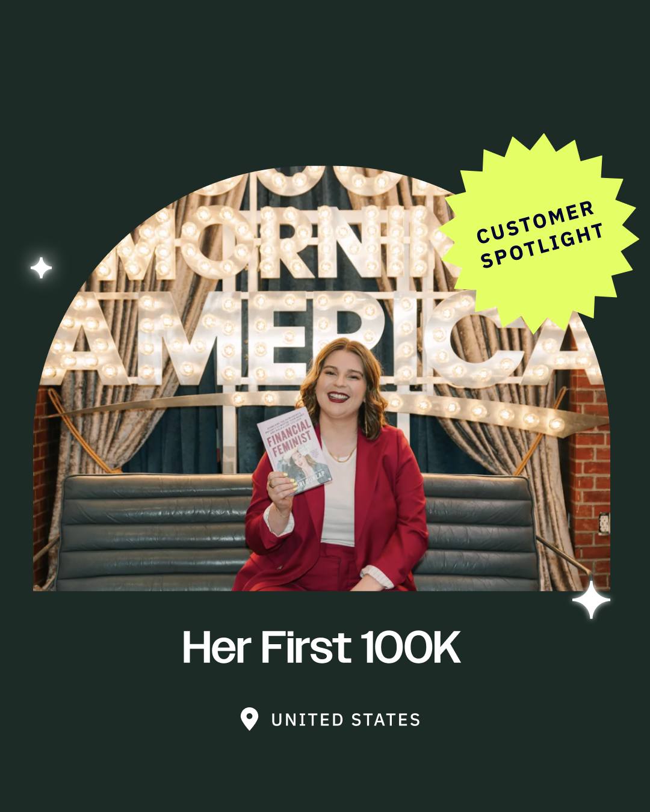Click the small sparkle star at left
Screen dimensions: 650x812
pos(41,268)
